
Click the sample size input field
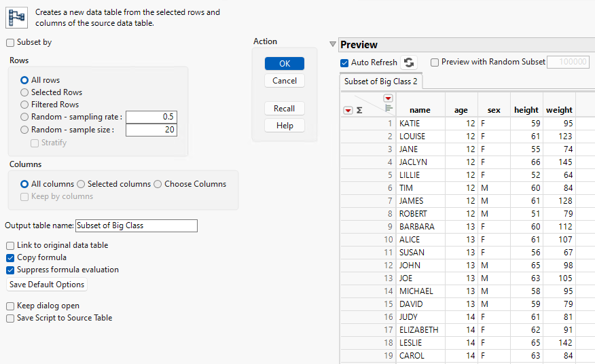(x=151, y=130)
